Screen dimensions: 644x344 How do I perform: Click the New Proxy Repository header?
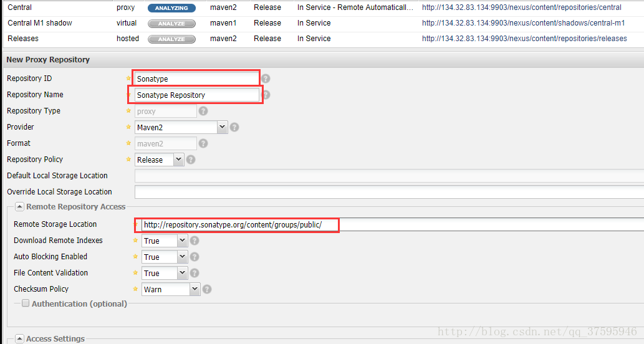pyautogui.click(x=48, y=60)
